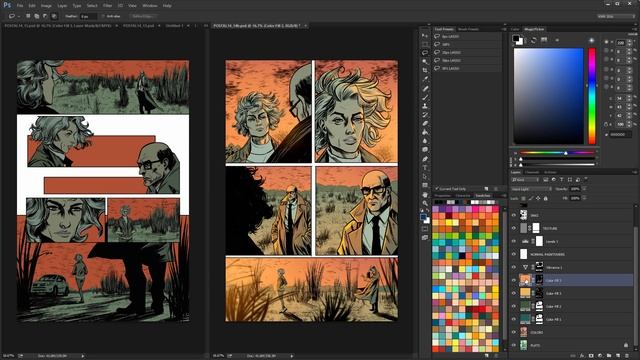Open the Layers panel flyout menu

[x=635, y=172]
